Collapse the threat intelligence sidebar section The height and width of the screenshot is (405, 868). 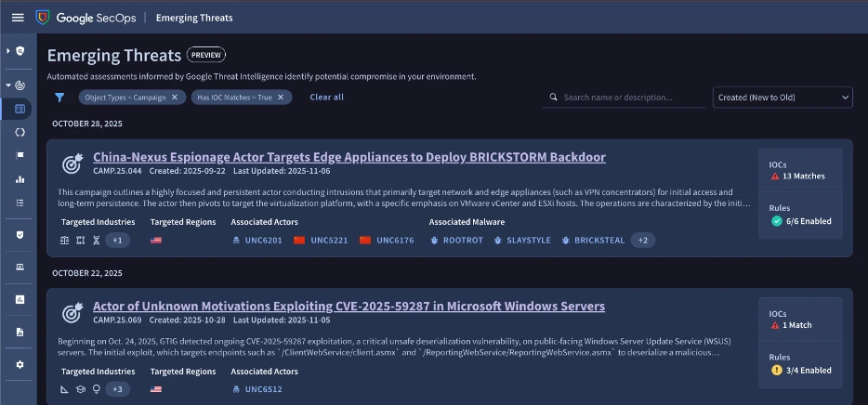8,85
